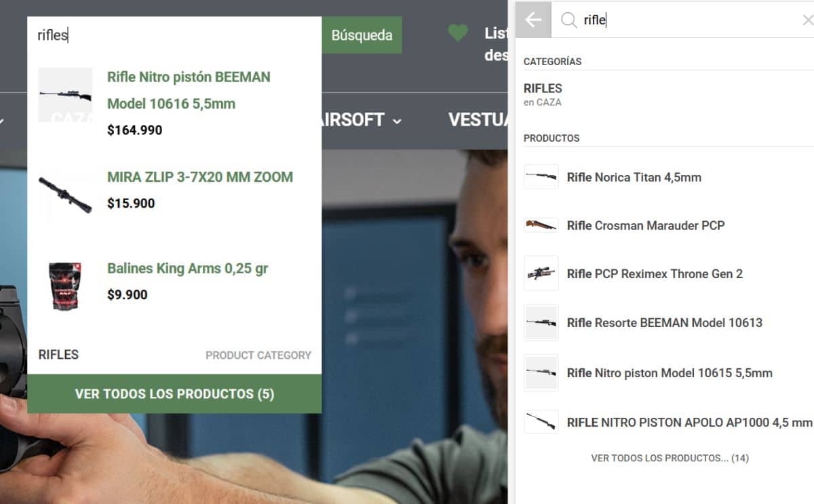Open Rifle Norica Titan 4,5mm suggestion
Viewport: 814px width, 504px height.
pyautogui.click(x=668, y=177)
